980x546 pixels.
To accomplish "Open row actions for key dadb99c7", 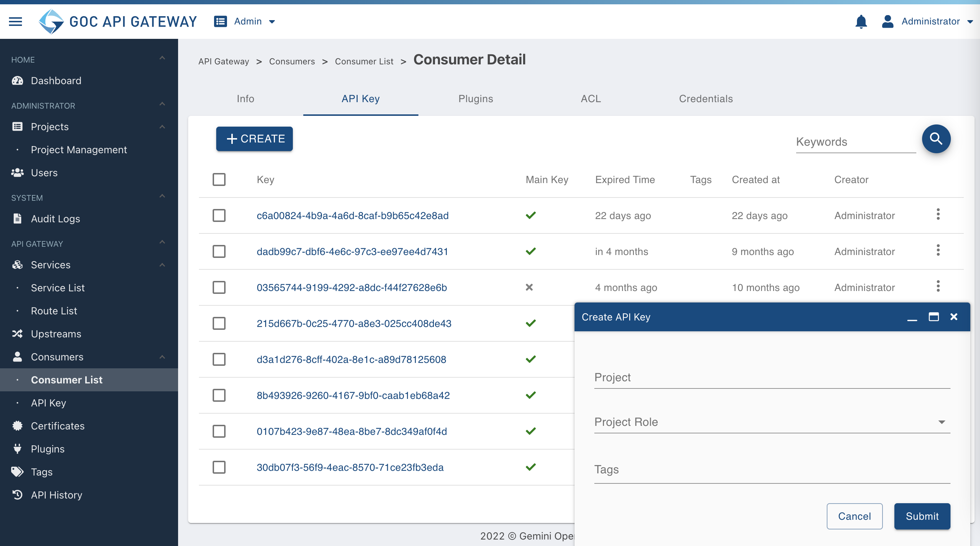I will coord(938,251).
